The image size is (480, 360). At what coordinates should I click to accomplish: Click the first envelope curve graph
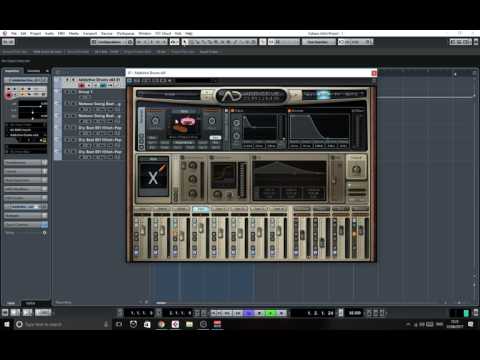(260, 128)
